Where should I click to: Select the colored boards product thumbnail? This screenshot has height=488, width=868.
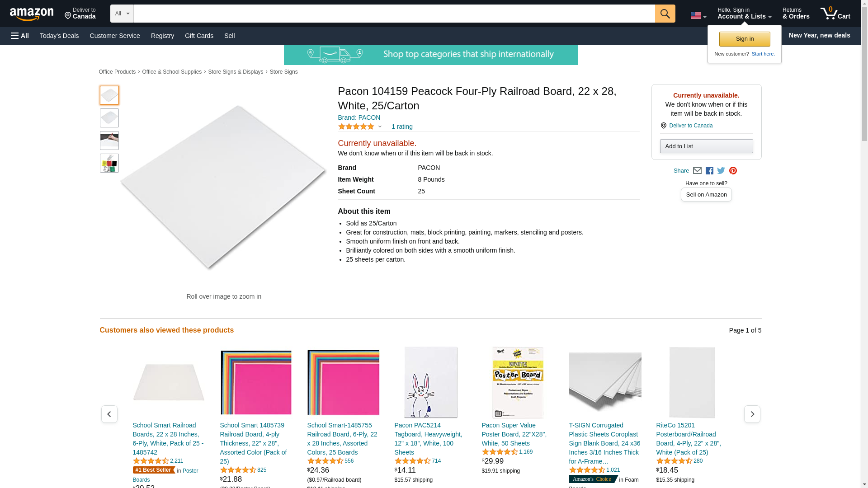(x=109, y=163)
